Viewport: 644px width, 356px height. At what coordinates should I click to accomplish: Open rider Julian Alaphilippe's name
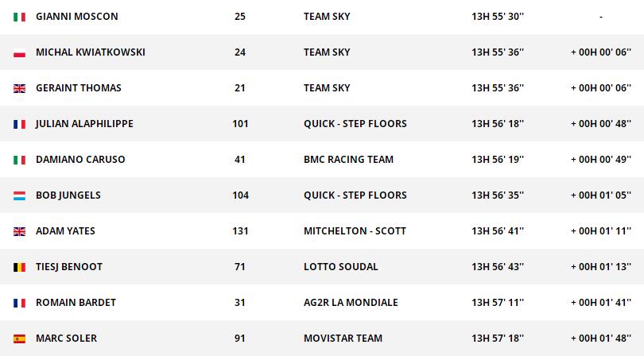pyautogui.click(x=84, y=124)
